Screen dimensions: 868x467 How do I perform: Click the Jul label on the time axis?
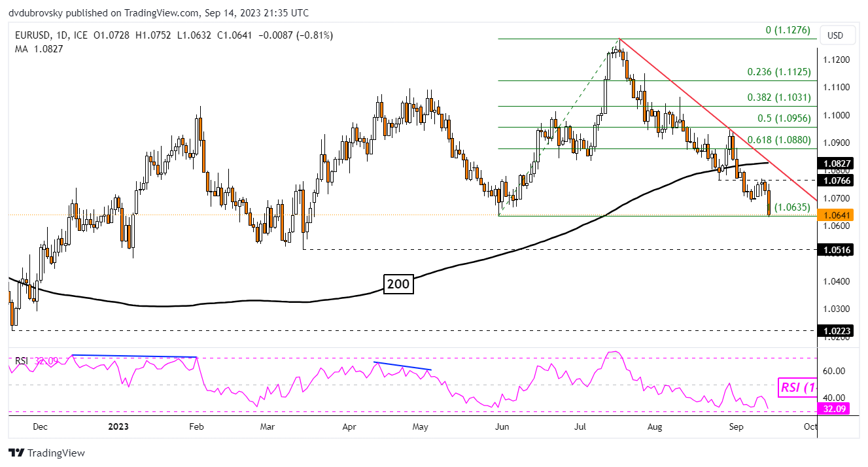tap(580, 426)
